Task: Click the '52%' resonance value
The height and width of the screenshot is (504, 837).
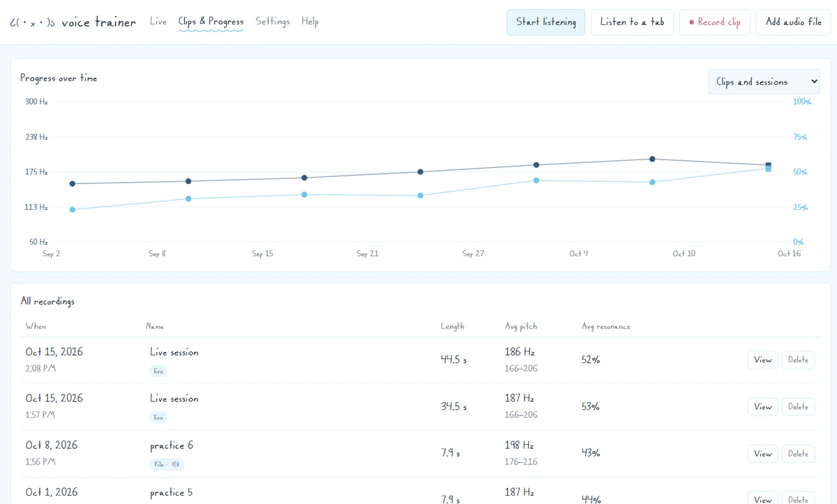Action: [591, 360]
